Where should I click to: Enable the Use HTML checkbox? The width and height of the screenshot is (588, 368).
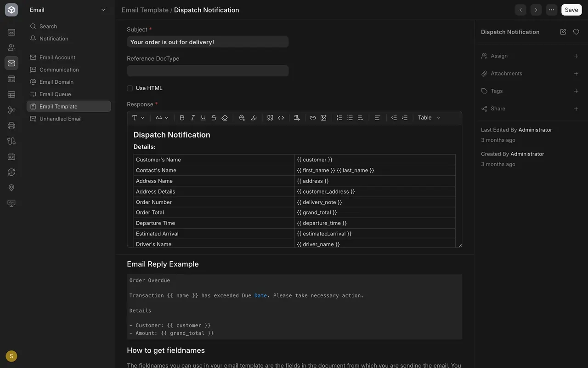click(130, 88)
